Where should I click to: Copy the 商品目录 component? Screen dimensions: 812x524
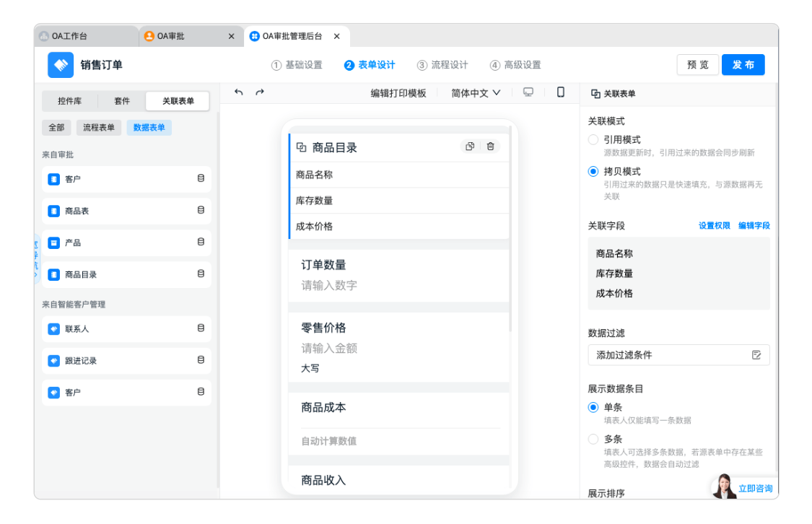470,147
